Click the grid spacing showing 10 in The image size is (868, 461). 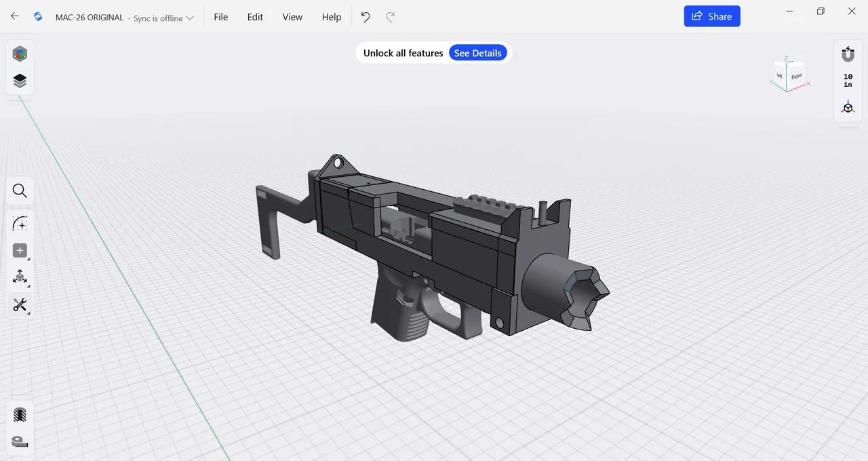click(x=848, y=80)
